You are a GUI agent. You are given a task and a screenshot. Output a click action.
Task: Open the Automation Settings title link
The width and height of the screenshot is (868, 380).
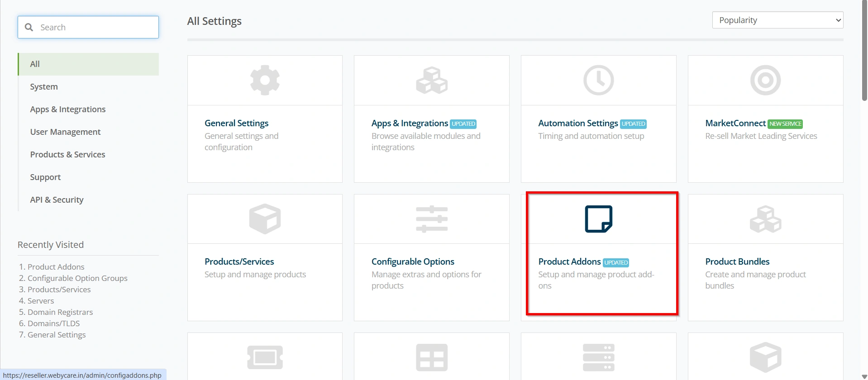[x=578, y=123]
